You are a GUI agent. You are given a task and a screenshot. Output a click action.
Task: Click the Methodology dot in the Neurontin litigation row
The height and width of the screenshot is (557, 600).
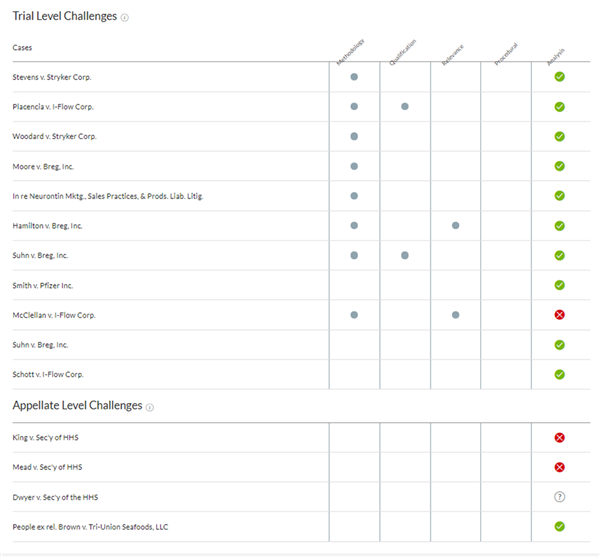click(x=354, y=196)
